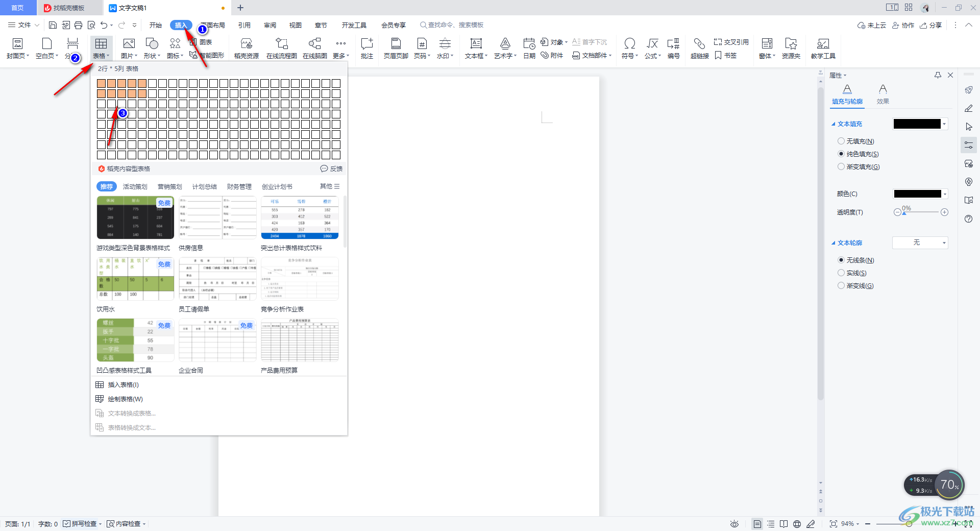This screenshot has width=980, height=531.
Task: Insert a Text Box (文本框)
Action: coord(476,49)
